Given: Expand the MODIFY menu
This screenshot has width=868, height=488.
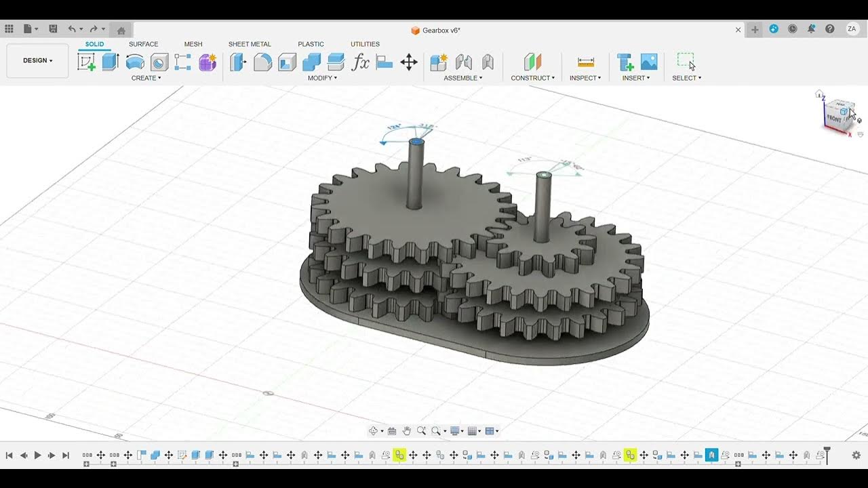Looking at the screenshot, I should (322, 78).
